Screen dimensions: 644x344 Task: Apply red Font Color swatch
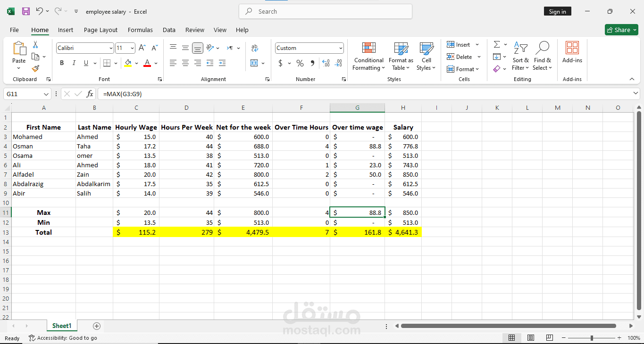(x=147, y=63)
